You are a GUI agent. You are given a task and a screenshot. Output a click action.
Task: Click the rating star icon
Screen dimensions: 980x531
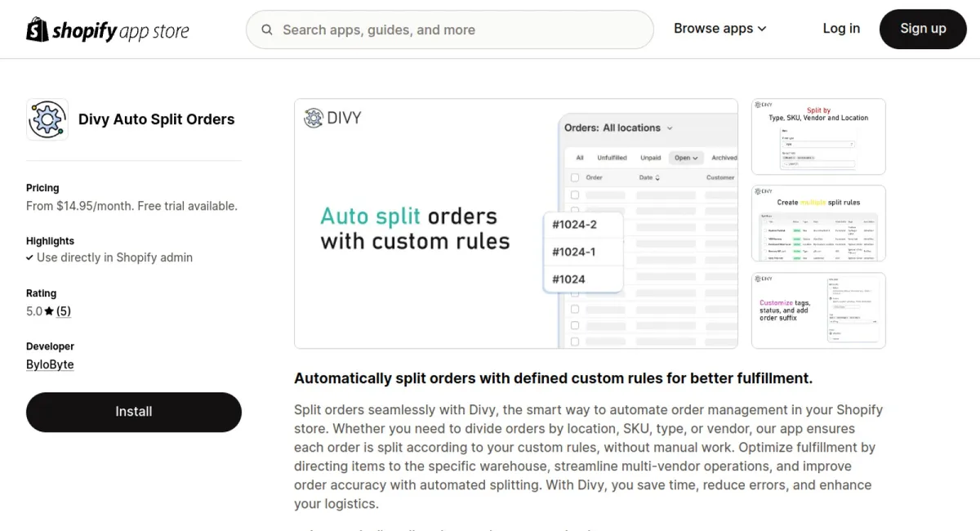49,311
